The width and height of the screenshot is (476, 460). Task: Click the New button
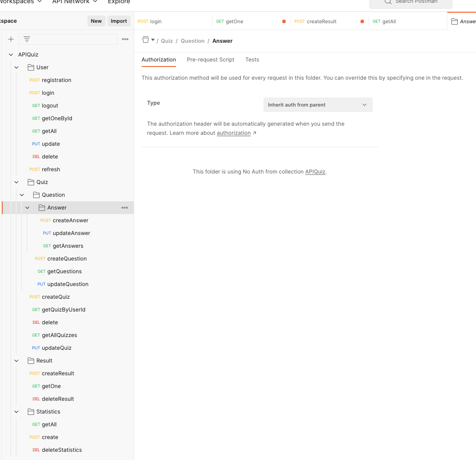point(96,21)
